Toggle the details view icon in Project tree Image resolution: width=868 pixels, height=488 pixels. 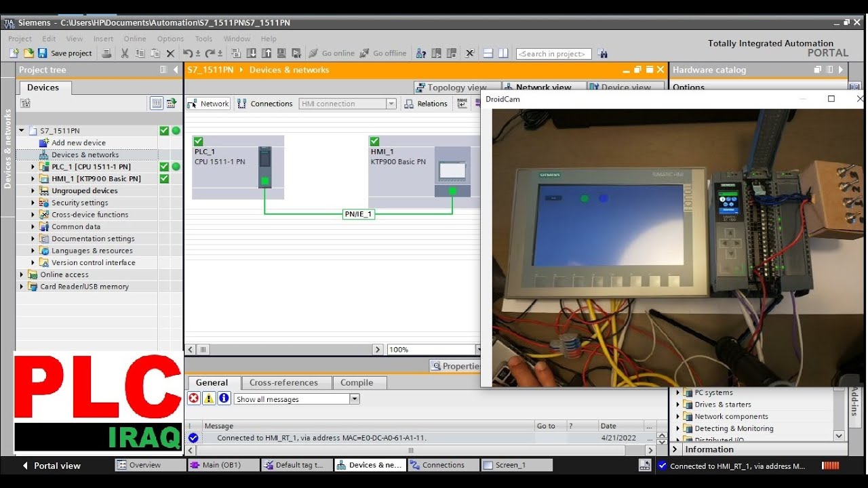[x=157, y=103]
